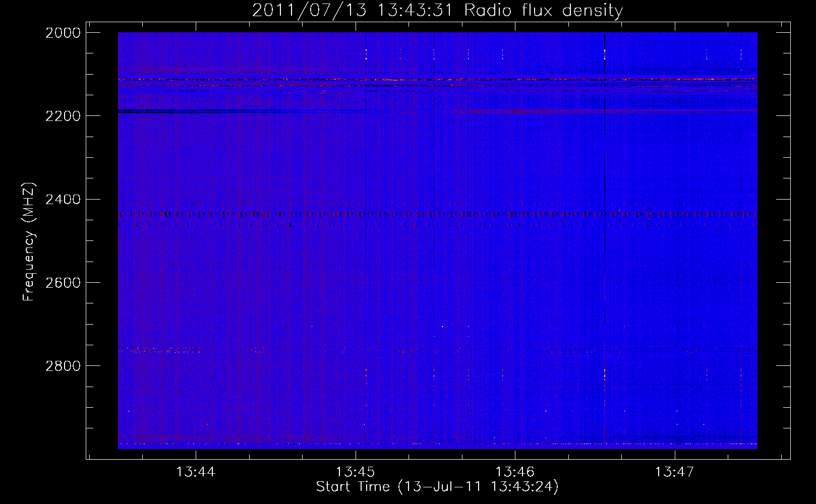The height and width of the screenshot is (504, 816).
Task: Click the "Frequency (MHZ)" axis label
Action: (29, 242)
